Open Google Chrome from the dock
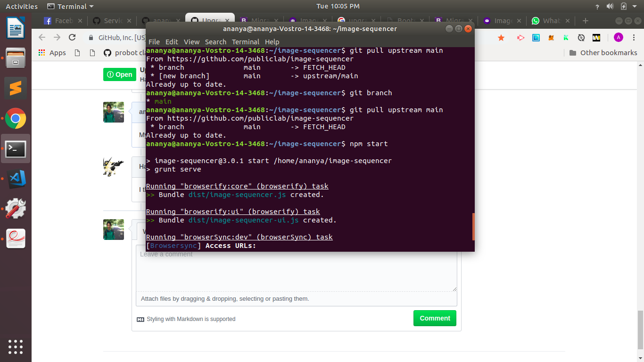The width and height of the screenshot is (644, 362). [16, 118]
